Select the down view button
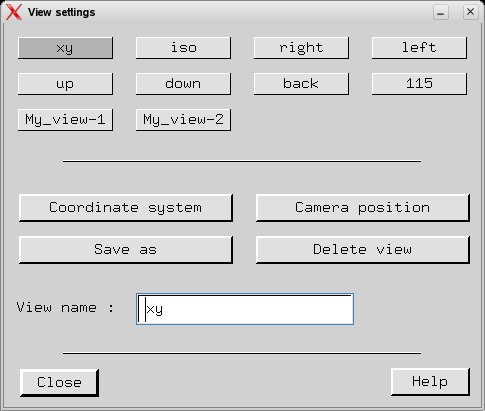Screen dimensions: 485x411 point(183,84)
